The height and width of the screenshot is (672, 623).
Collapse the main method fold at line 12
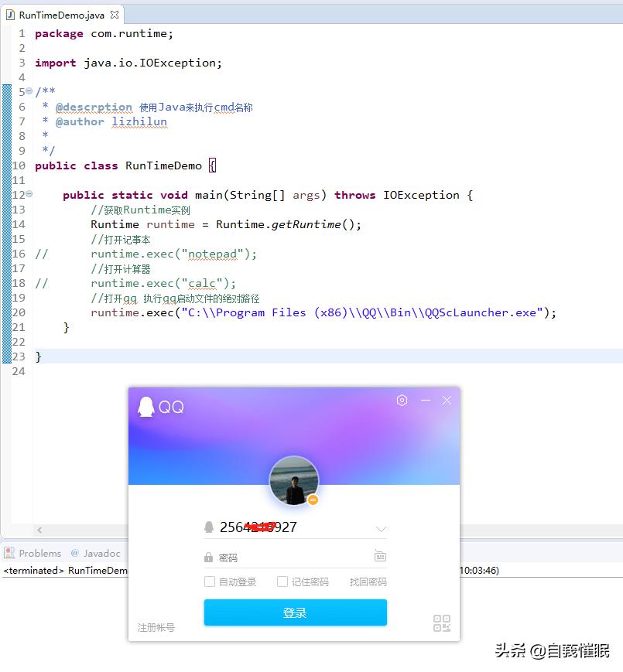tap(28, 195)
